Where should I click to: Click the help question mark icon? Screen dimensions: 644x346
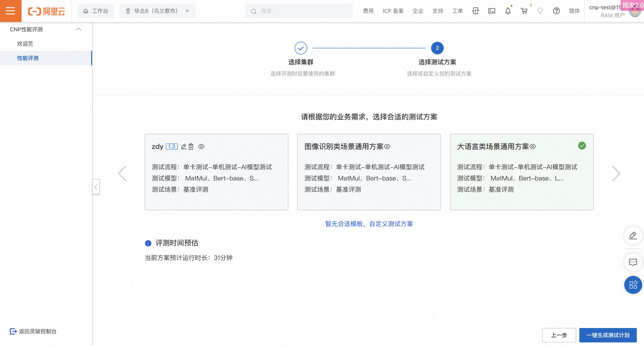point(556,11)
